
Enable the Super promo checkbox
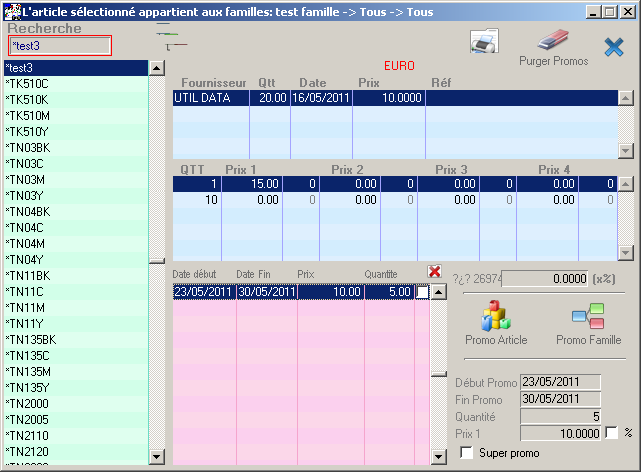click(466, 453)
